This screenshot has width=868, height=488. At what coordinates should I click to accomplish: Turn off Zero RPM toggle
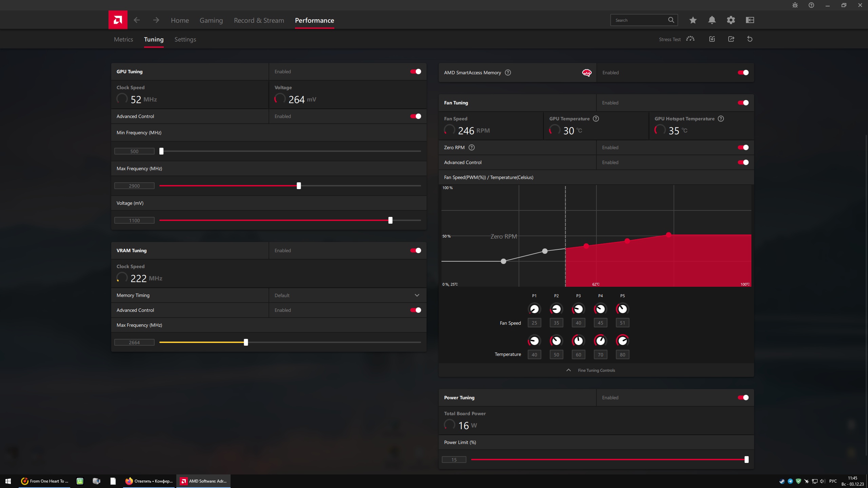coord(743,147)
